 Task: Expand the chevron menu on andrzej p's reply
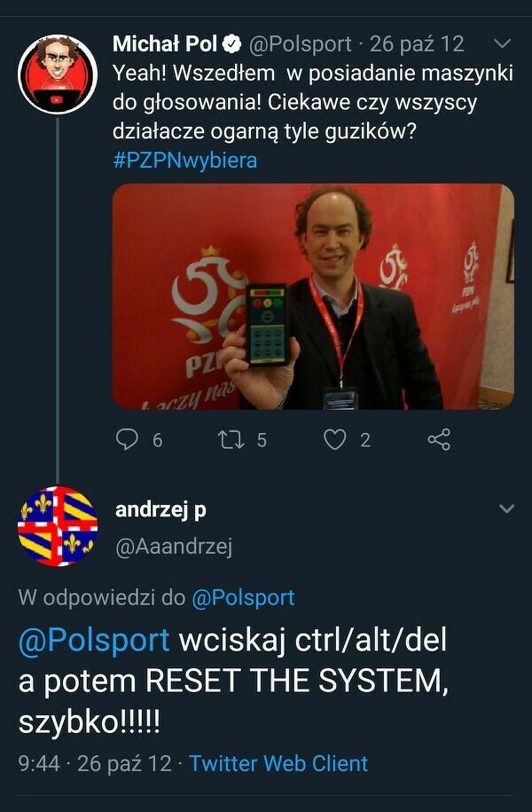[x=506, y=508]
